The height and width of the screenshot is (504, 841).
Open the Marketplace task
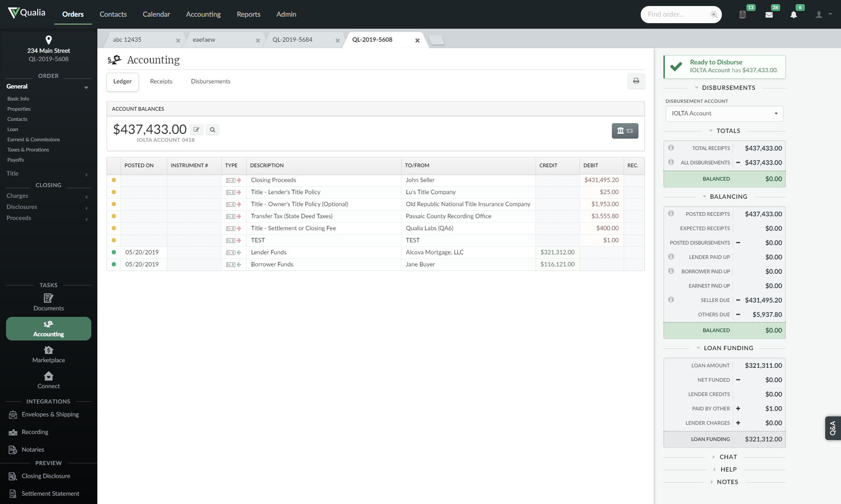tap(49, 354)
